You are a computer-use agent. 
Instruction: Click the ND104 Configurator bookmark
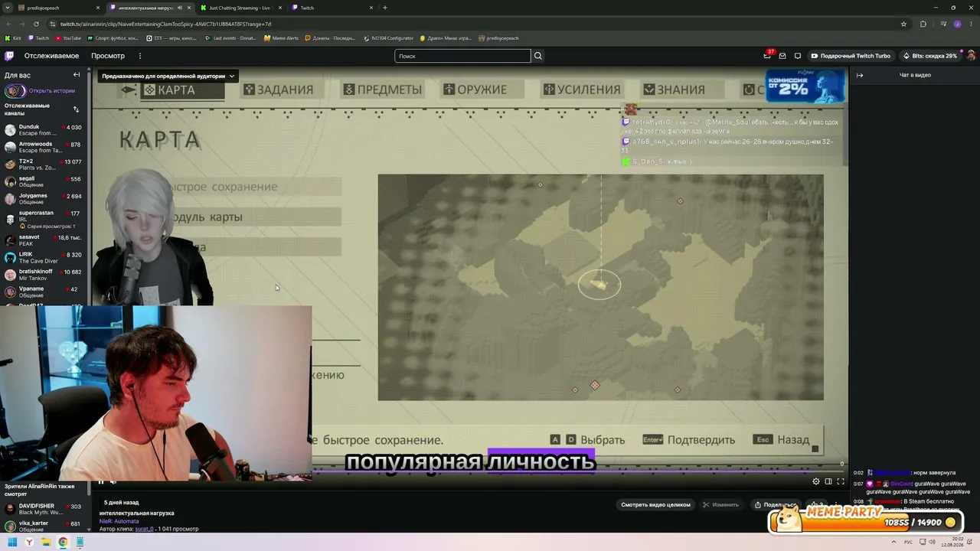[x=389, y=38]
